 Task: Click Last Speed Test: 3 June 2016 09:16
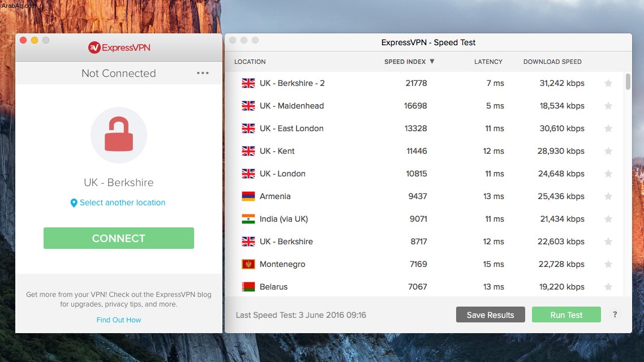click(301, 315)
